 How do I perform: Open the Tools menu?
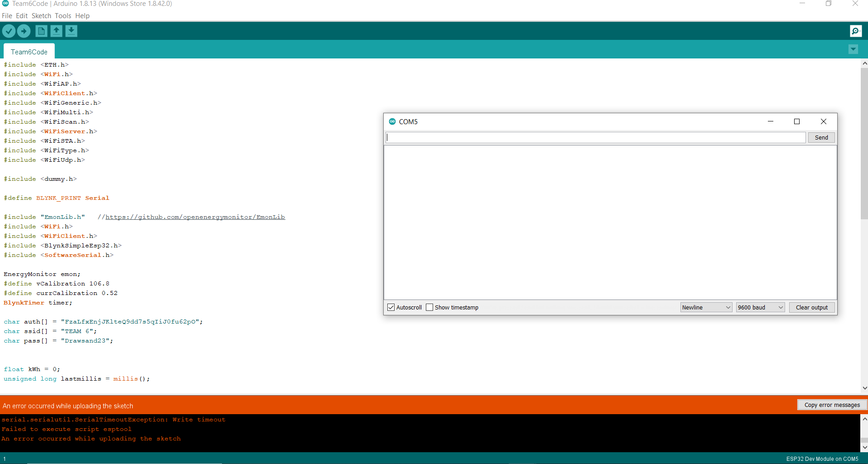[63, 16]
